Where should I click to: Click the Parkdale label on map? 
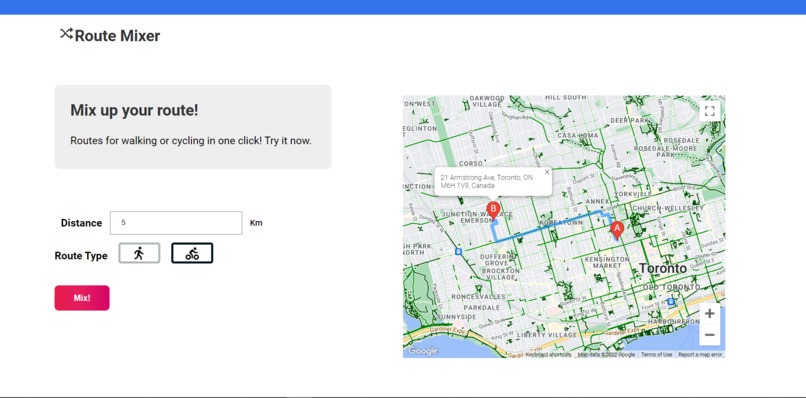[482, 307]
